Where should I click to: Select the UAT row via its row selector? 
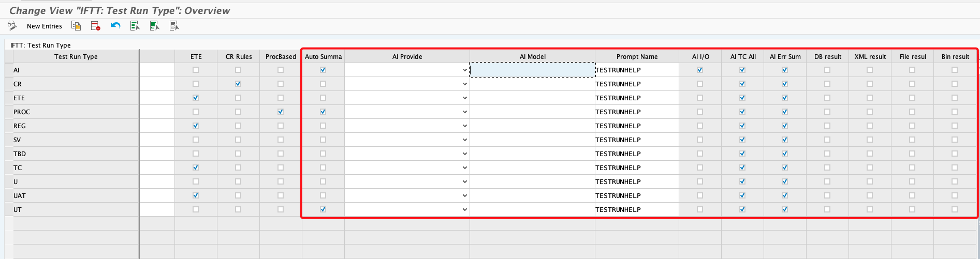click(8, 196)
